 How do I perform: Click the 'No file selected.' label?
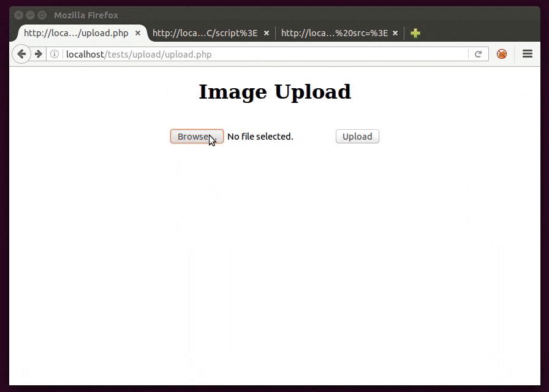coord(260,137)
